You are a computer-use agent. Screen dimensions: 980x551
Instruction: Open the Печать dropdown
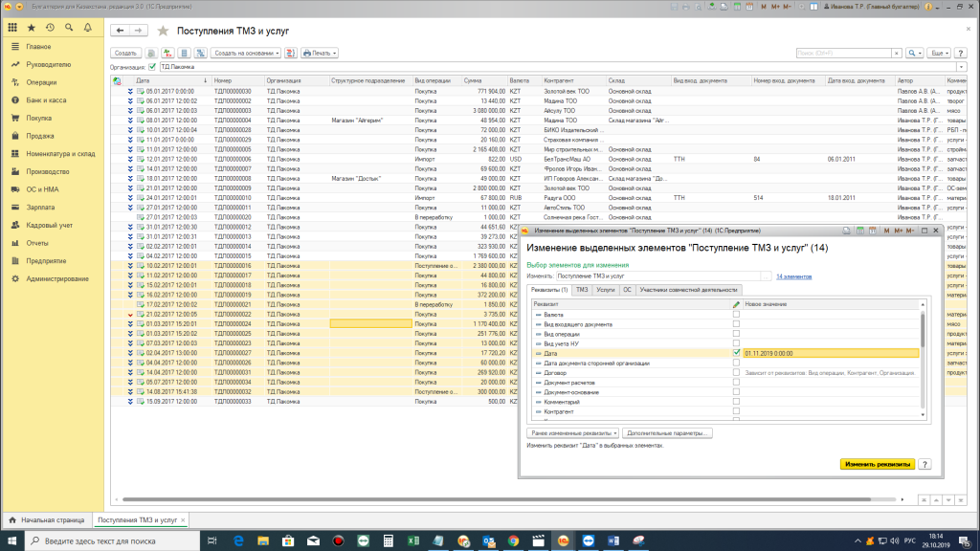pyautogui.click(x=320, y=54)
